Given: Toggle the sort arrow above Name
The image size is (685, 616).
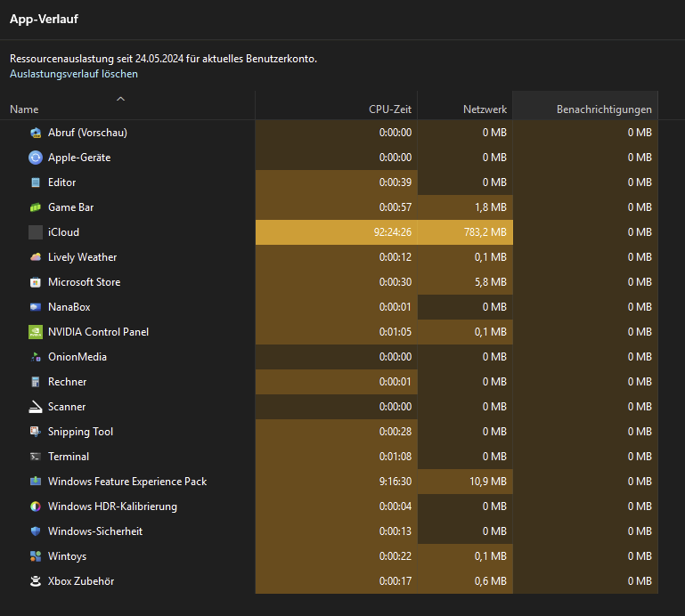Looking at the screenshot, I should click(x=121, y=99).
